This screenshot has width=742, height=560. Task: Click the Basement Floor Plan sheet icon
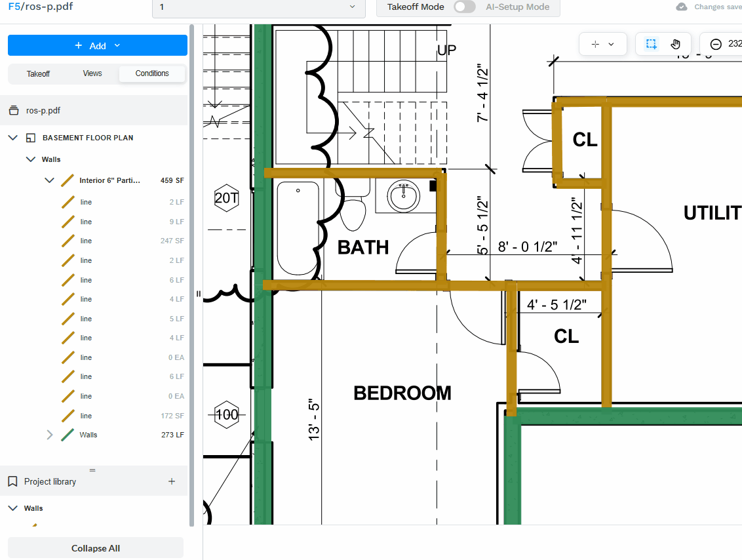30,138
